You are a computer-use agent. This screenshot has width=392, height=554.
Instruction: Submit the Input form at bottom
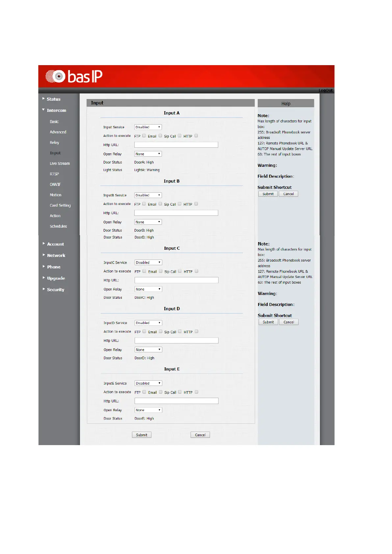coord(142,435)
